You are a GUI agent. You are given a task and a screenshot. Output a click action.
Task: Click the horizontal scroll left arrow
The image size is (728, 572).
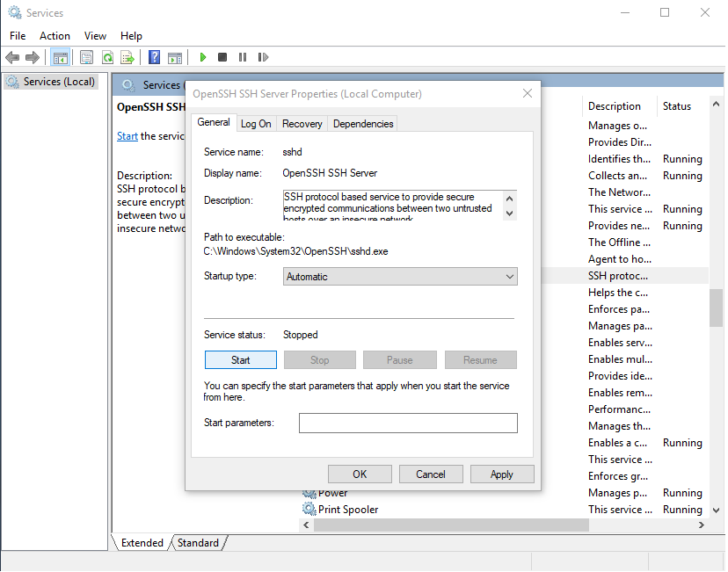click(x=306, y=525)
